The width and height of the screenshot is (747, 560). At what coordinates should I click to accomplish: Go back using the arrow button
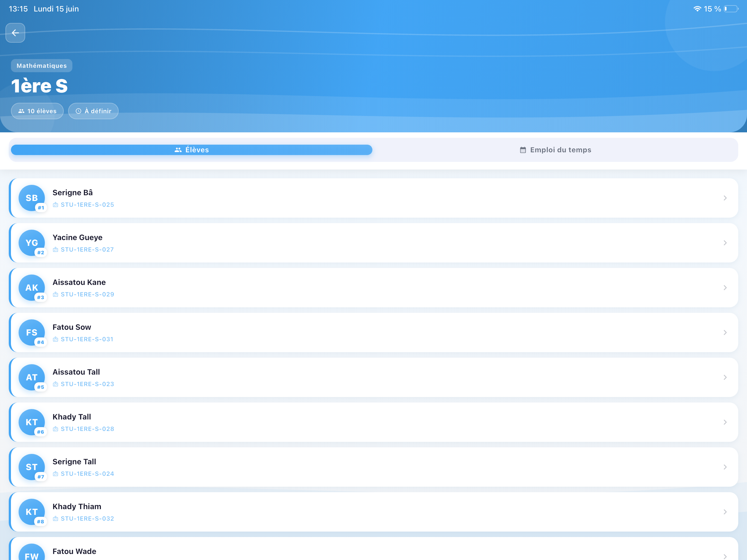pos(15,33)
